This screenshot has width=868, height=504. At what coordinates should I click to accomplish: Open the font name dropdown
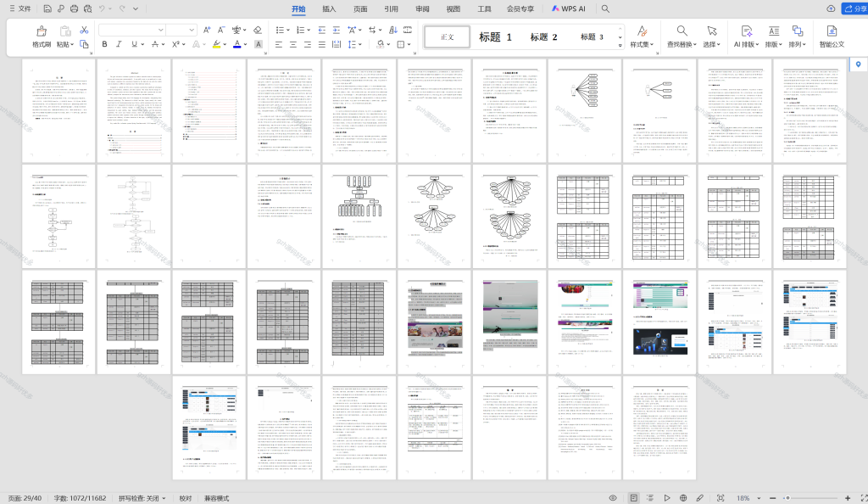[x=160, y=30]
